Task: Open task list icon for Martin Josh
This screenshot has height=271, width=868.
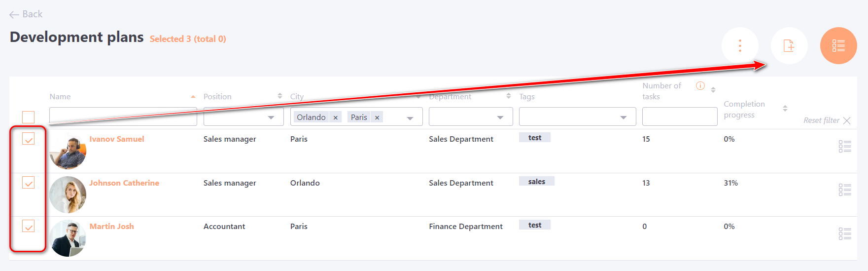Action: pyautogui.click(x=844, y=233)
